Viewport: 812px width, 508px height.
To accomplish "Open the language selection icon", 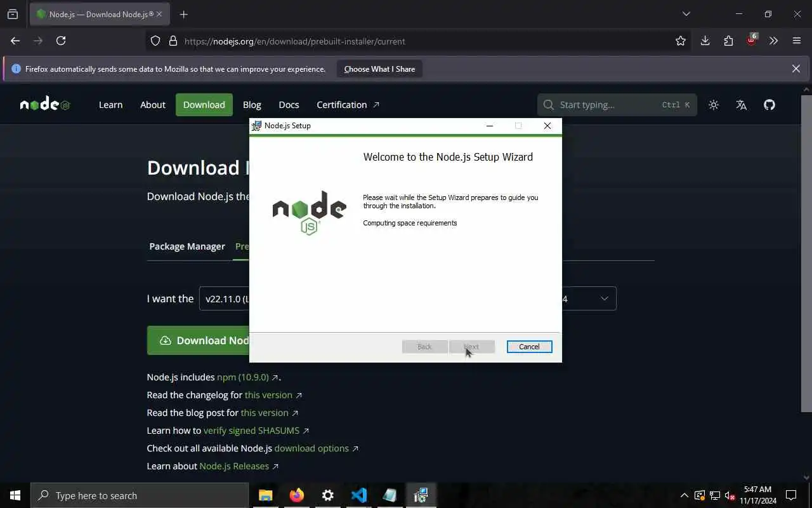I will pos(741,105).
